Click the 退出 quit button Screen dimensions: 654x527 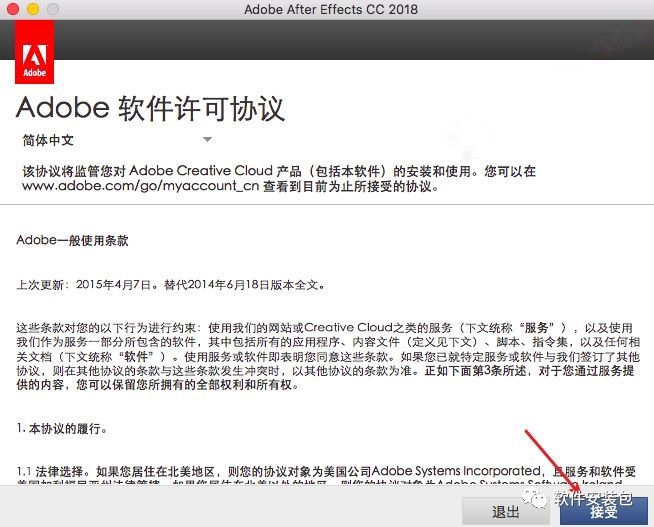tap(506, 511)
